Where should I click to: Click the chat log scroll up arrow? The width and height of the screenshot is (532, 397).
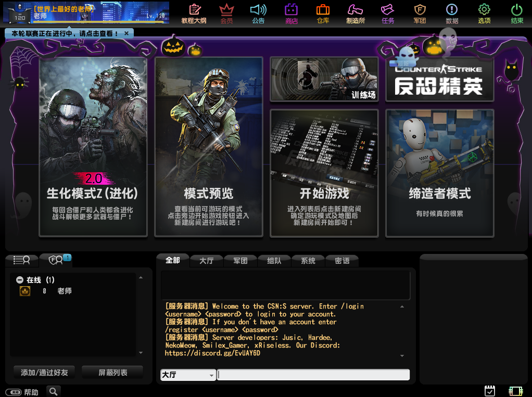click(x=402, y=306)
